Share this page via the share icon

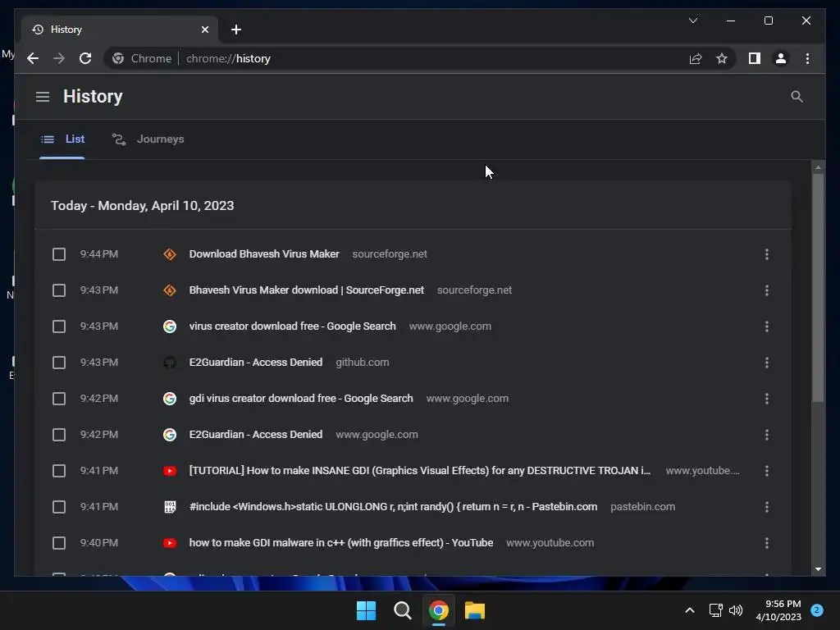(x=696, y=58)
